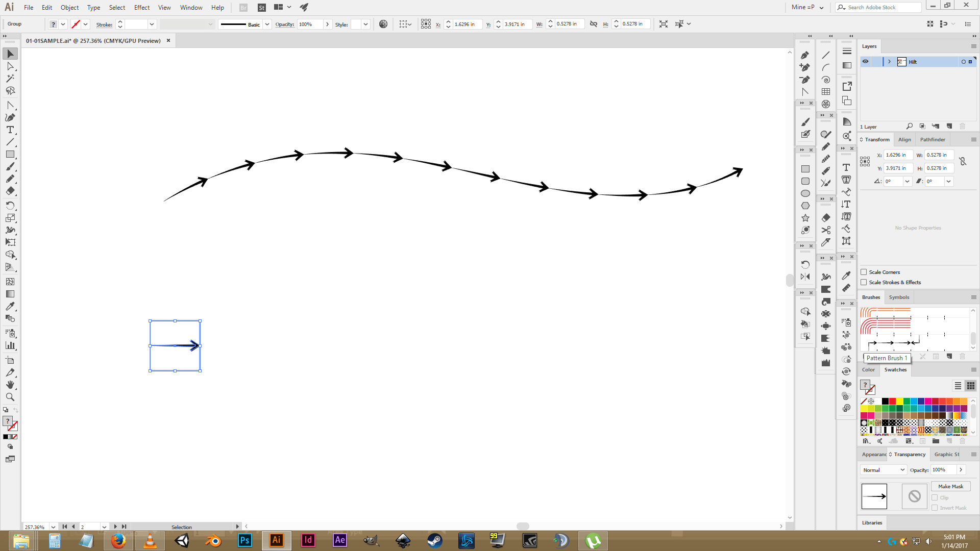Select the Zoom tool
Image resolution: width=980 pixels, height=551 pixels.
(10, 397)
